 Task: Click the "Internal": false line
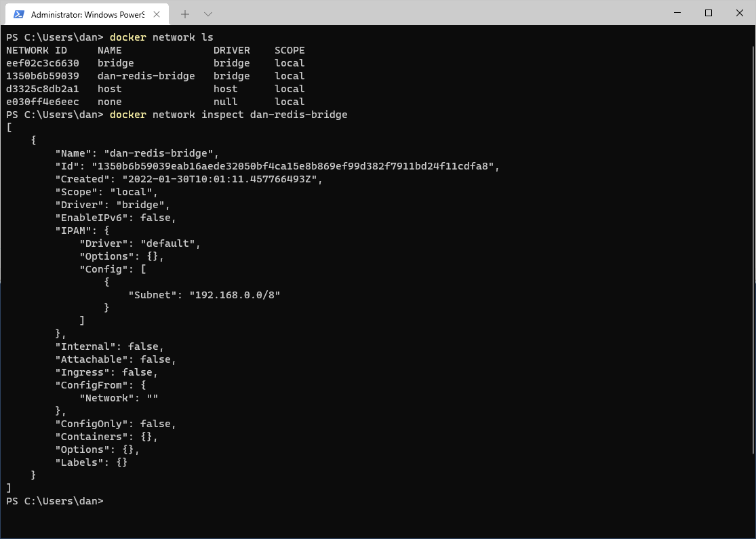coord(109,346)
